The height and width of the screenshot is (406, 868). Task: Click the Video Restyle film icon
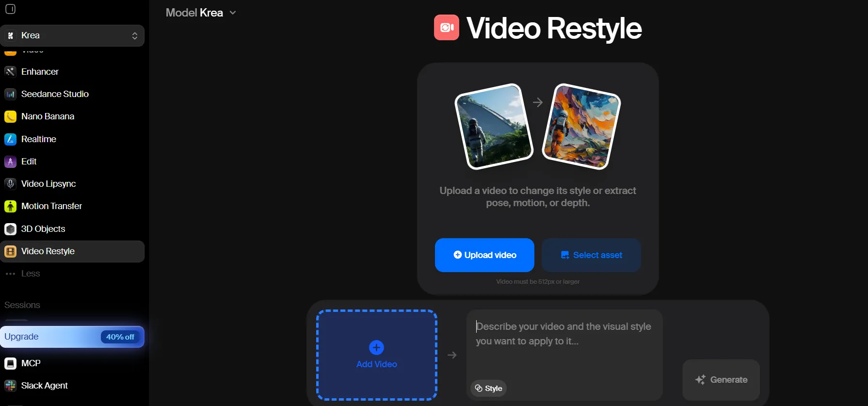click(10, 251)
